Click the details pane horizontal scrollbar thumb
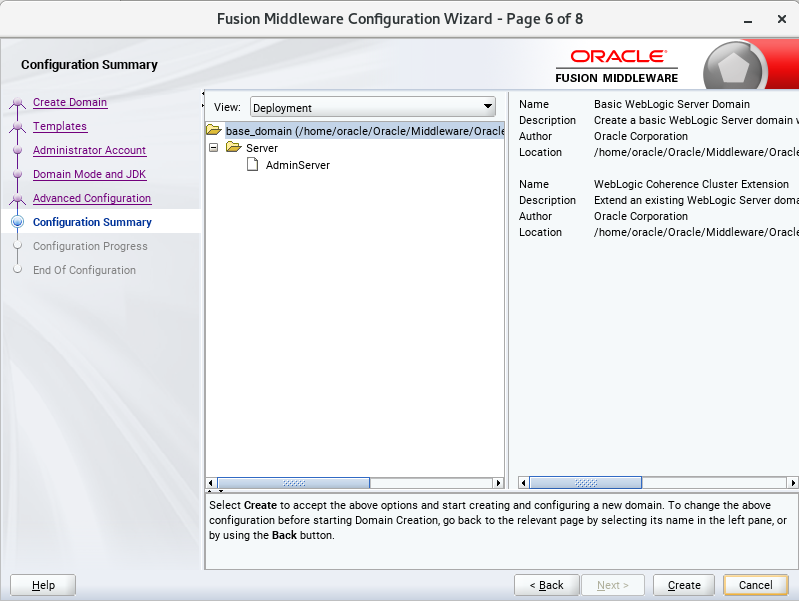This screenshot has height=601, width=799. [x=585, y=483]
